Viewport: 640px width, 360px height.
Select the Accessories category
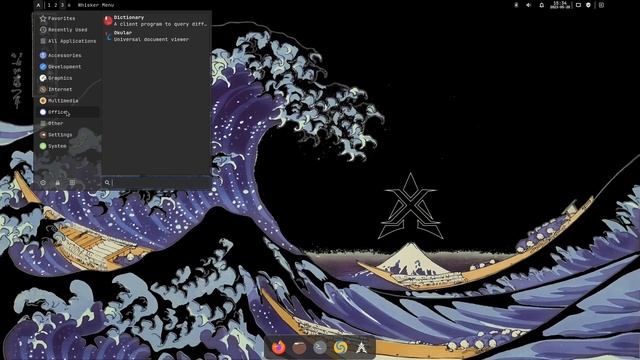[x=67, y=55]
